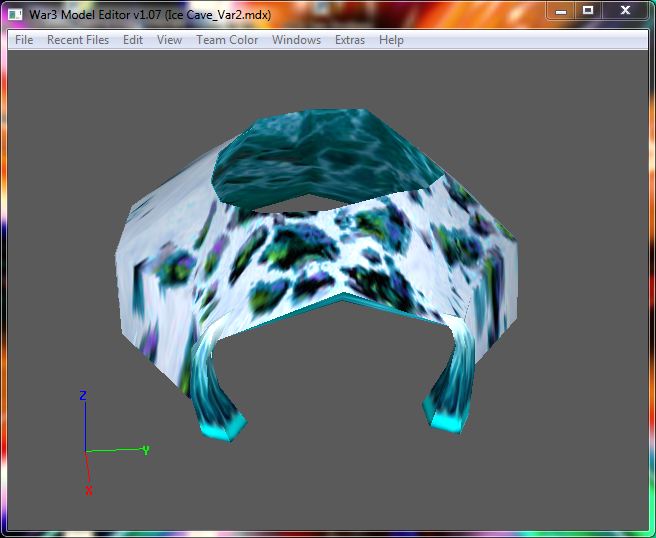Click the window title text Ice Cave_Var2.mdx
Image resolution: width=656 pixels, height=538 pixels.
[x=219, y=15]
